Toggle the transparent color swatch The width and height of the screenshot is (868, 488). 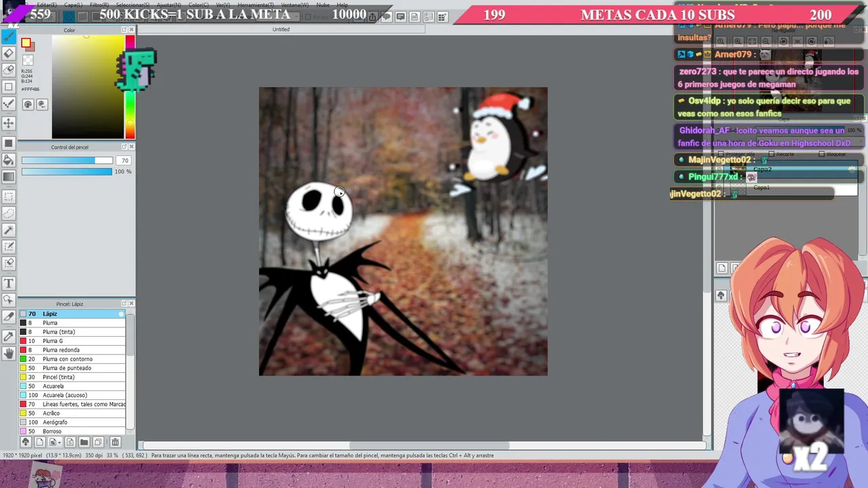(x=28, y=60)
